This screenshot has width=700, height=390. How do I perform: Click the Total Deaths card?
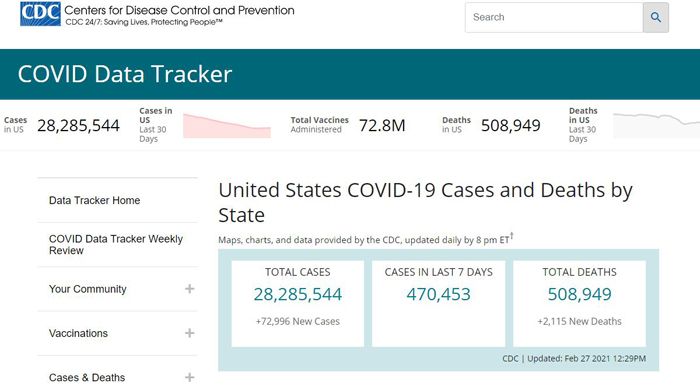coord(579,303)
